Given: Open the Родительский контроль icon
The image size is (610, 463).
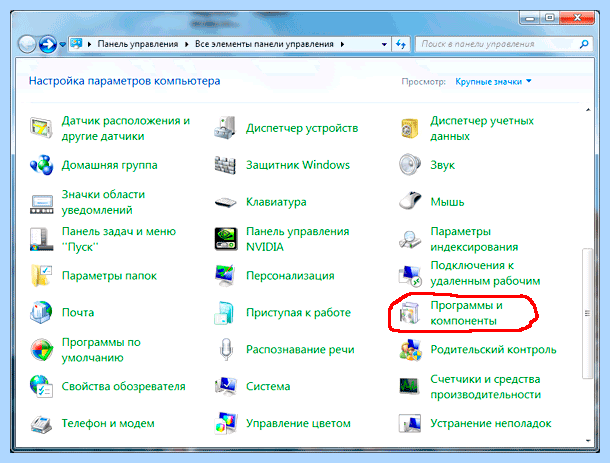Looking at the screenshot, I should [x=410, y=349].
